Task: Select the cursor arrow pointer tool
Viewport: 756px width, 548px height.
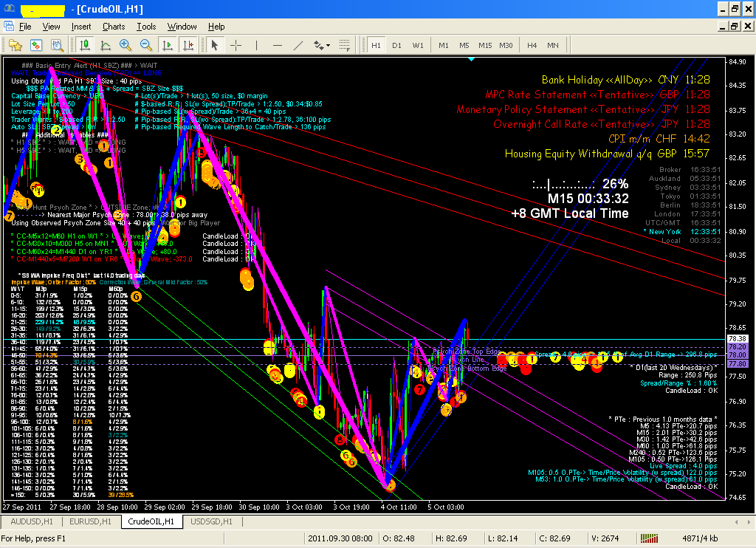Action: [215, 45]
